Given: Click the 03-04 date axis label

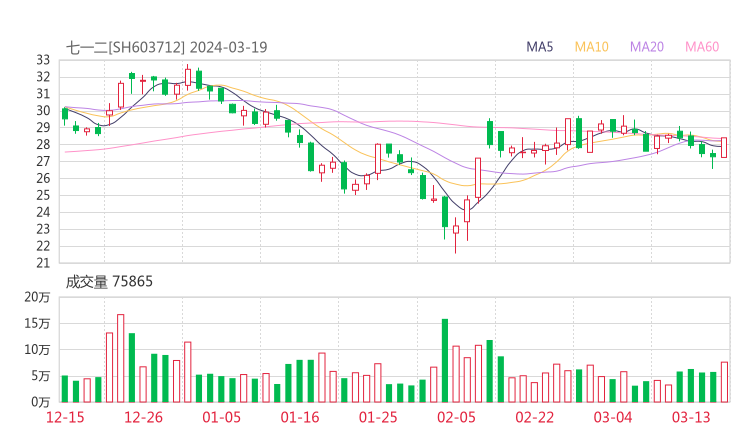Looking at the screenshot, I should [613, 417].
